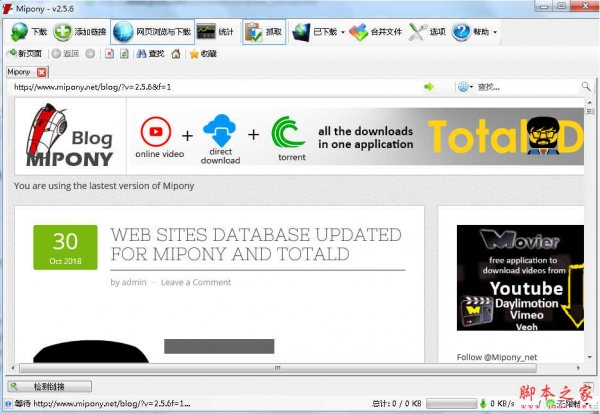Image resolution: width=600 pixels, height=414 pixels.
Task: Click the Follow @Mipony_net link
Action: point(497,357)
